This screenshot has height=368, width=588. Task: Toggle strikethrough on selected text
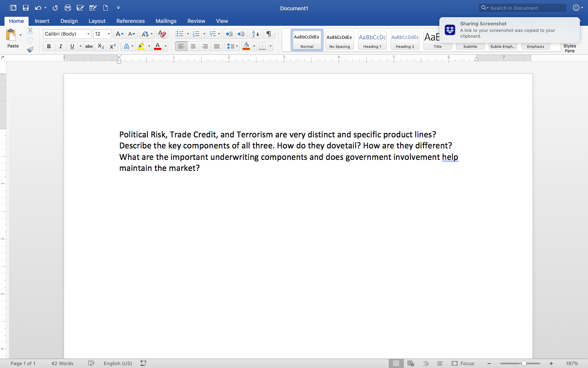89,46
